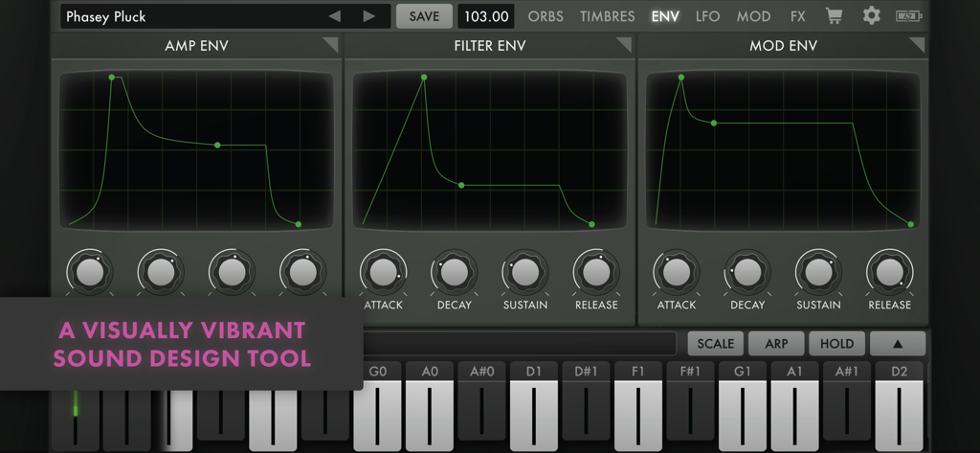Screen dimensions: 980x453
Task: Go to previous preset with left arrow
Action: (x=335, y=16)
